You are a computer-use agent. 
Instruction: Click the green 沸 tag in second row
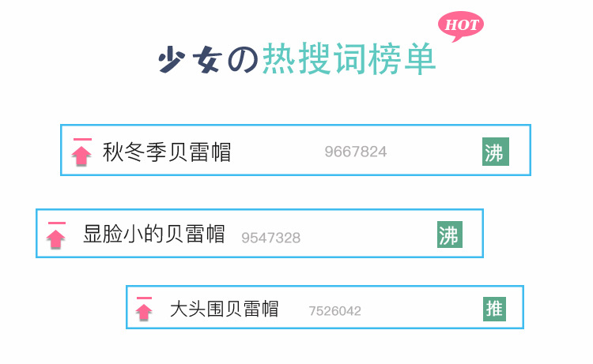pyautogui.click(x=448, y=235)
